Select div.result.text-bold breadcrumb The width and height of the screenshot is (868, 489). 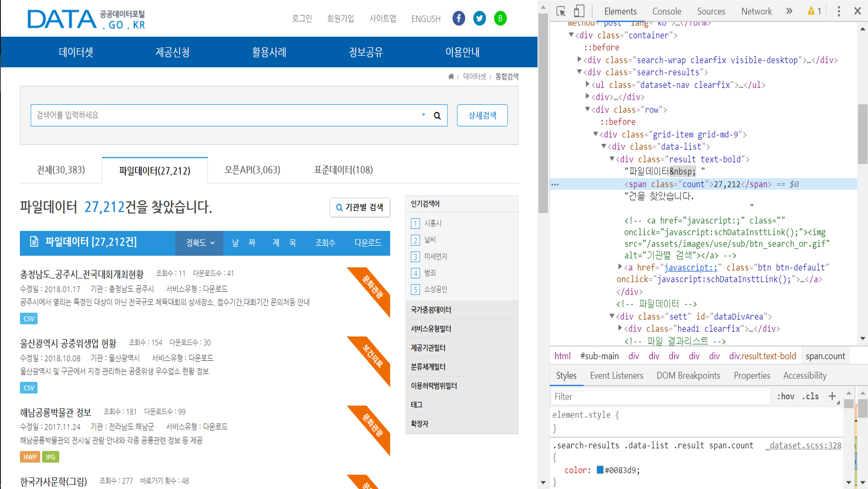pyautogui.click(x=762, y=356)
